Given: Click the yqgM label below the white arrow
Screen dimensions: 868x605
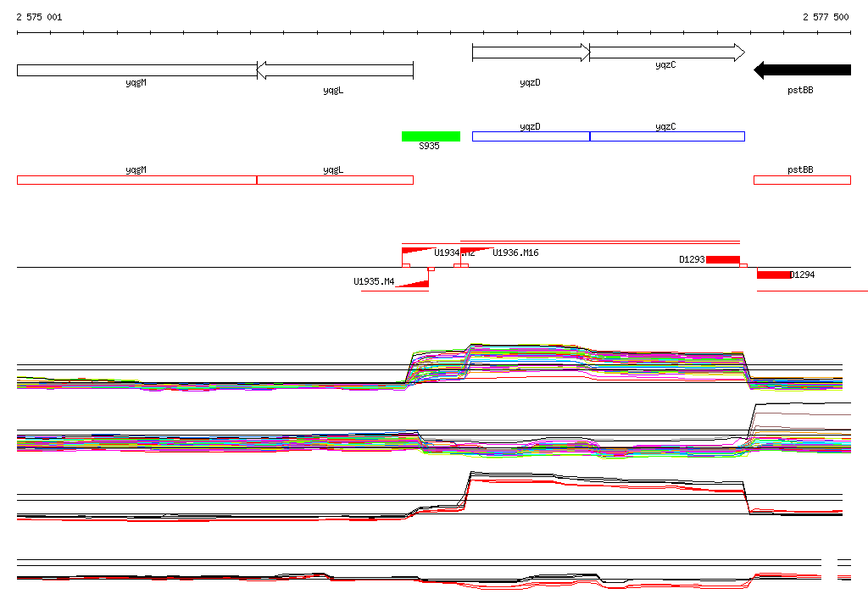Looking at the screenshot, I should coord(136,82).
